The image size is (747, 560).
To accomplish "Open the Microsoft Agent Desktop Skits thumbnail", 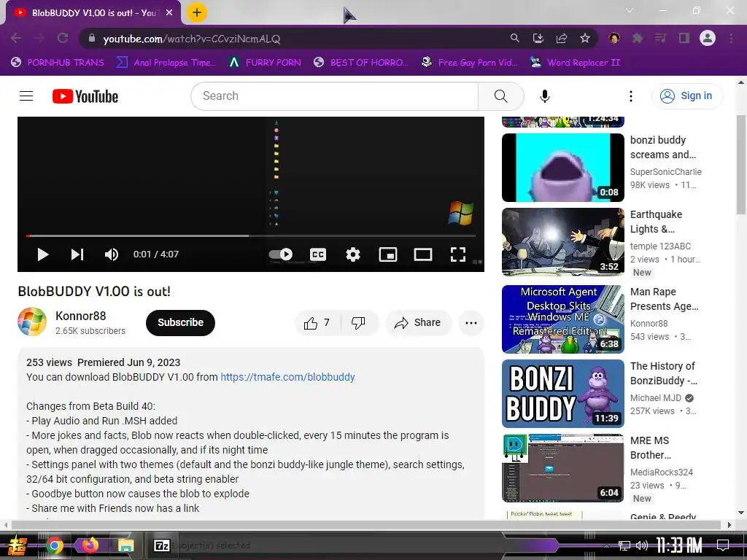I will [562, 319].
